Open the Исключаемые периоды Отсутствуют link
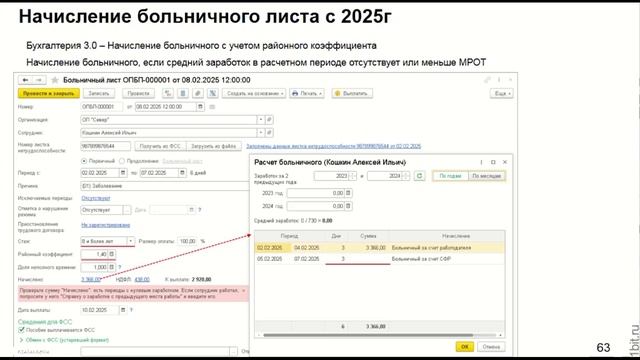 coord(96,198)
